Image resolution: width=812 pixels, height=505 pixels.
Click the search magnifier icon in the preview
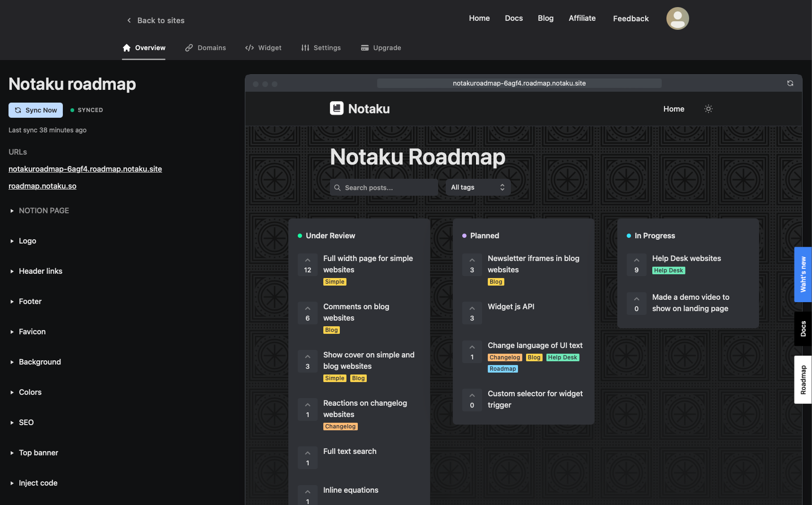point(337,187)
